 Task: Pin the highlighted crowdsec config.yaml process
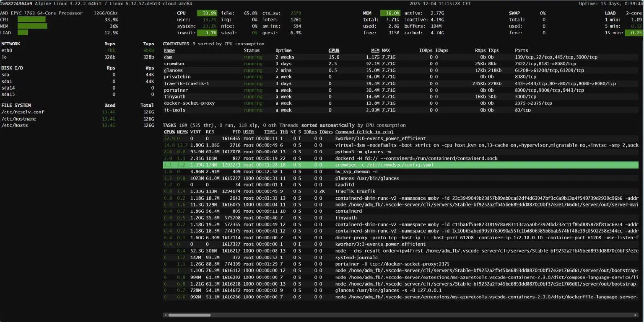(384, 165)
